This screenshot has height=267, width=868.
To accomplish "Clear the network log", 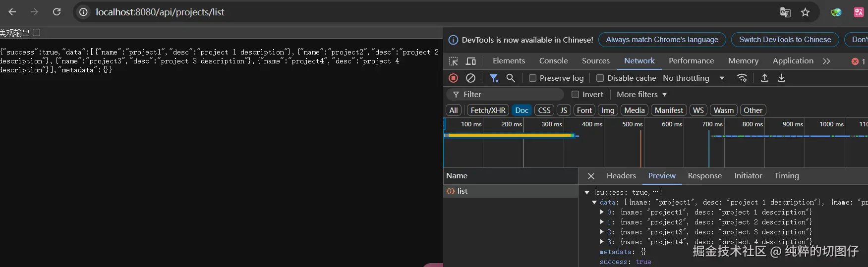I will tap(471, 78).
